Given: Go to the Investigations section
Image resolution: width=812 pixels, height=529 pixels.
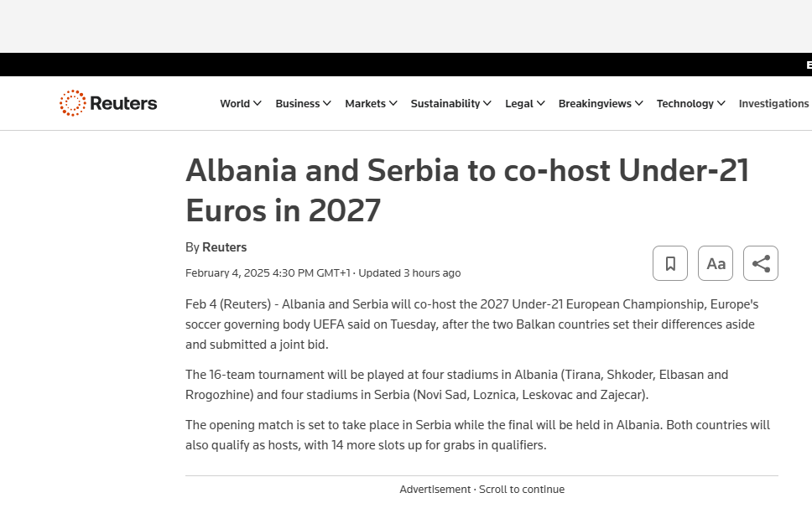Looking at the screenshot, I should click(773, 104).
